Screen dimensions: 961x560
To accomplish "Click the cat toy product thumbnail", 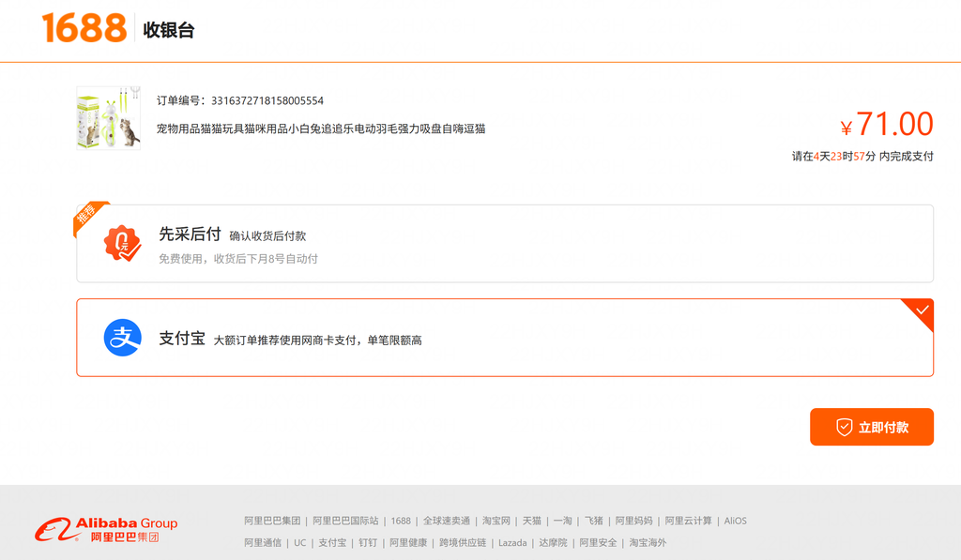I will pyautogui.click(x=109, y=117).
